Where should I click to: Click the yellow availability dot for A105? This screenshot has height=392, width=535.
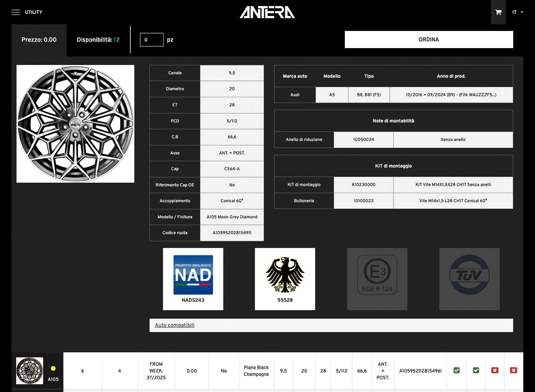click(x=53, y=368)
